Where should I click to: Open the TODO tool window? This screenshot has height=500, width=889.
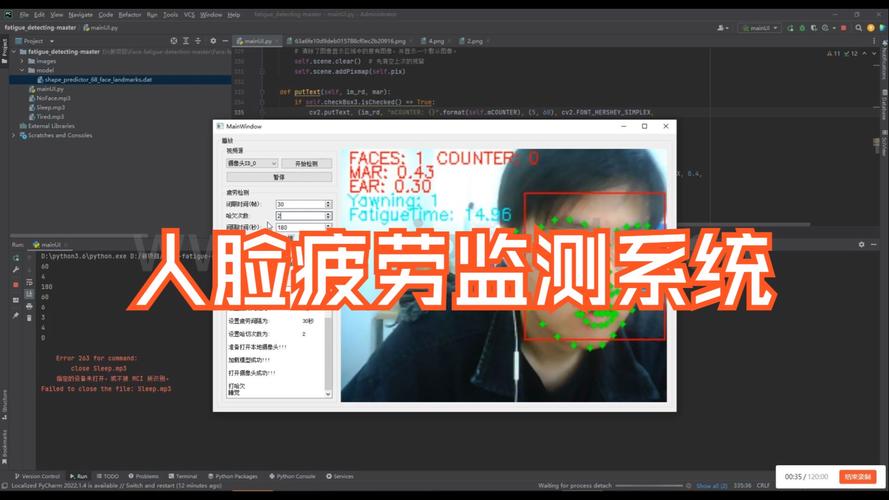108,476
